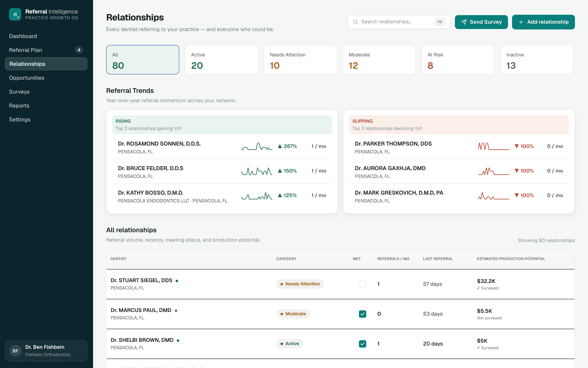Click the ⌘K shortcut badge in search
This screenshot has width=588, height=368.
tap(440, 22)
